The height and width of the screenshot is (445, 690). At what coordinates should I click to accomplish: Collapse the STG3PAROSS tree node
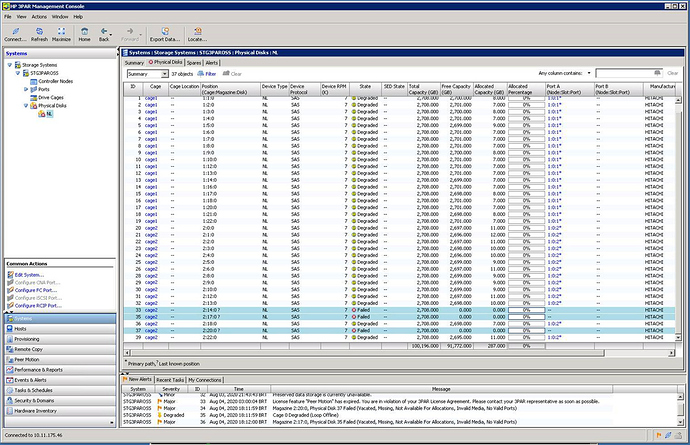pyautogui.click(x=18, y=73)
